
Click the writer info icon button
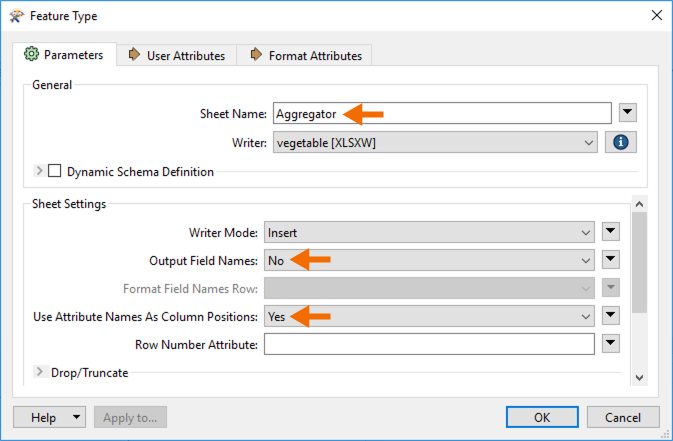click(x=621, y=142)
